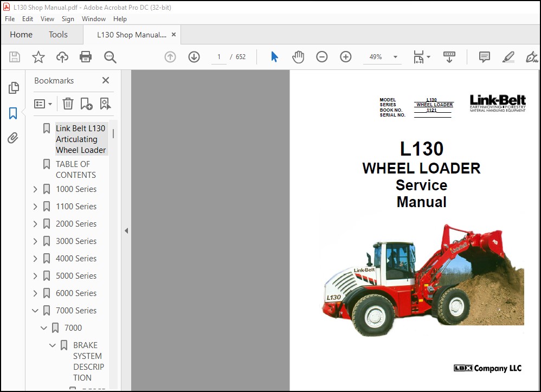
Task: Open the Window menu
Action: pos(93,19)
